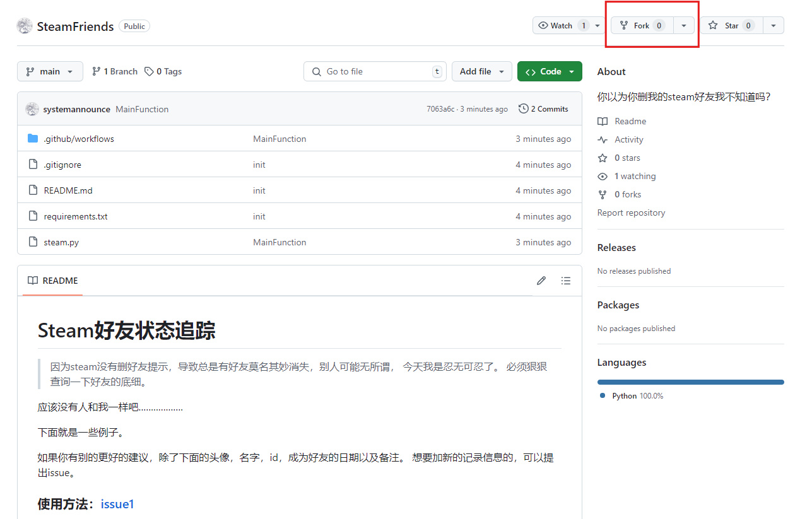Click the 使用方法 heading text
812x519 pixels.
(66, 504)
